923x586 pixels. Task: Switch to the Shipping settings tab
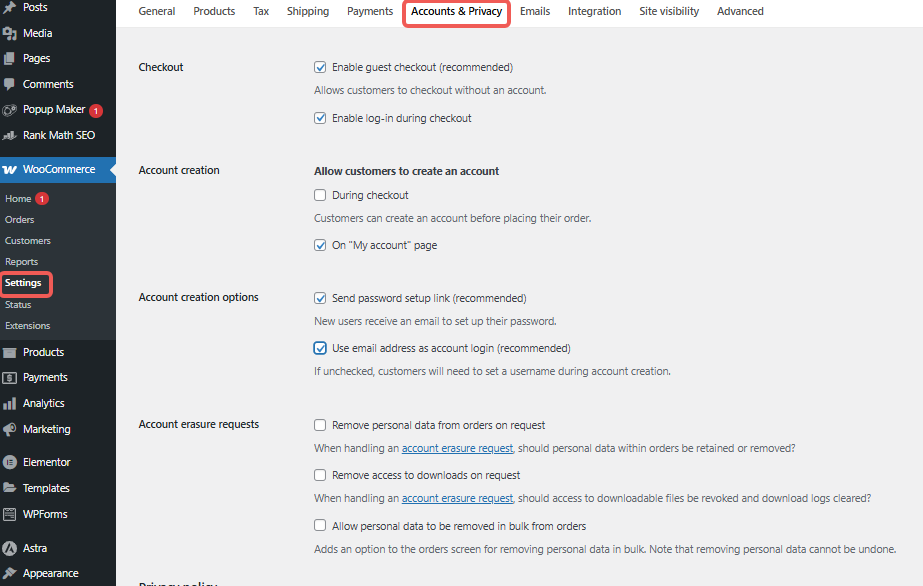tap(308, 12)
